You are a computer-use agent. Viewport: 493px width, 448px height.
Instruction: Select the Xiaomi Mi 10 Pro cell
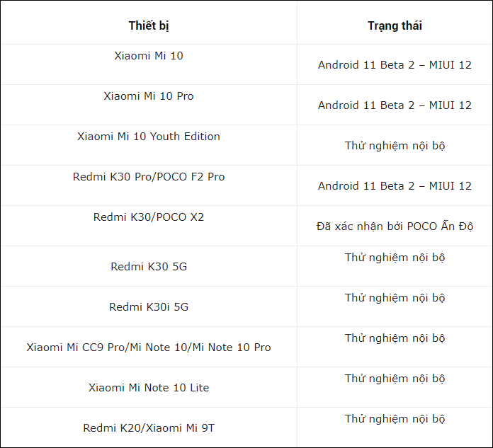pyautogui.click(x=149, y=96)
